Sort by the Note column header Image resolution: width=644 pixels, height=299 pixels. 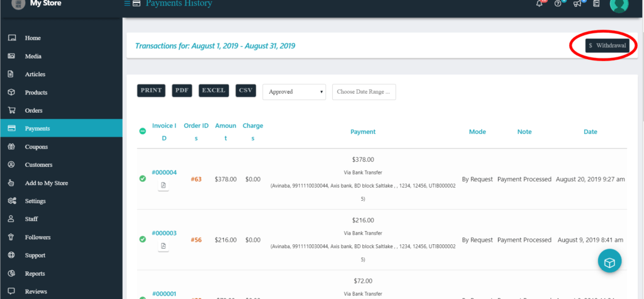(x=525, y=132)
